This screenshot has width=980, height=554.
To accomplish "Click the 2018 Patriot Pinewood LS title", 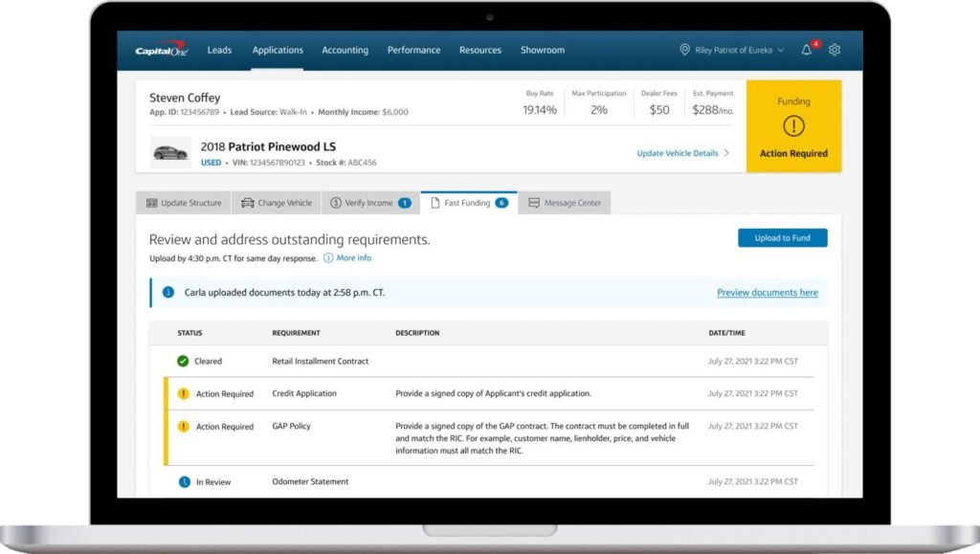I will point(268,146).
